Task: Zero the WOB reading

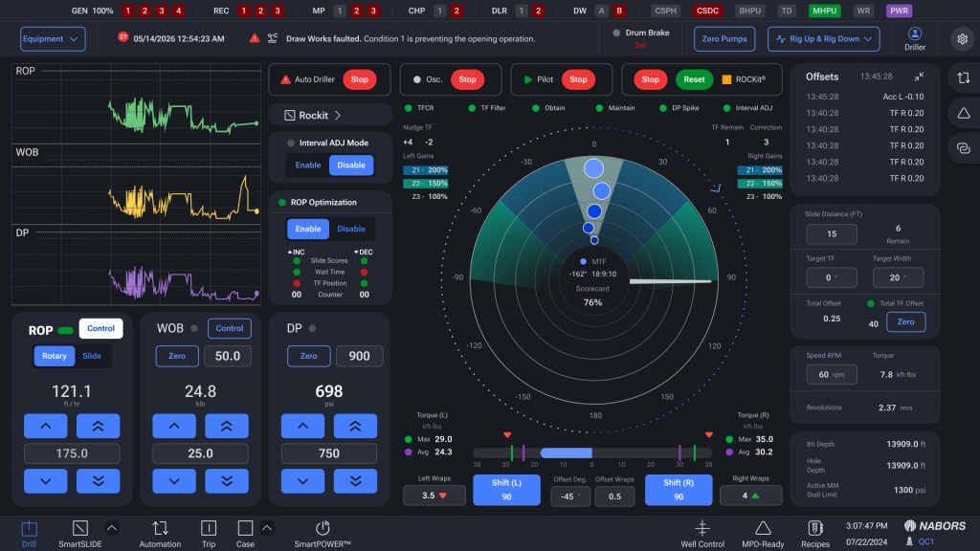Action: point(177,356)
